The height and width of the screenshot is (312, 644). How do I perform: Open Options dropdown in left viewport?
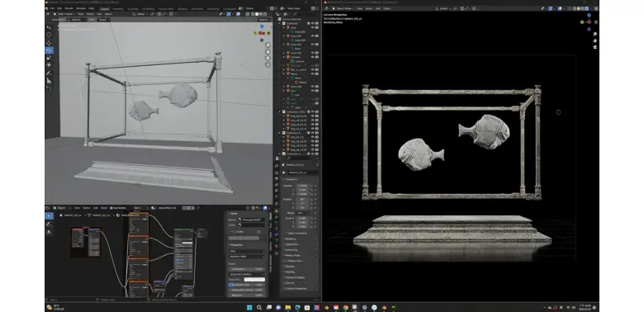(x=264, y=19)
